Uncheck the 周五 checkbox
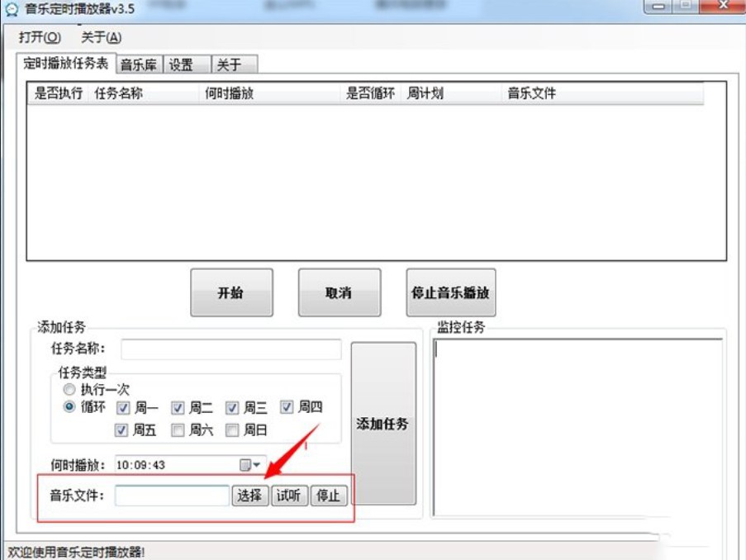This screenshot has height=560, width=746. [x=121, y=430]
